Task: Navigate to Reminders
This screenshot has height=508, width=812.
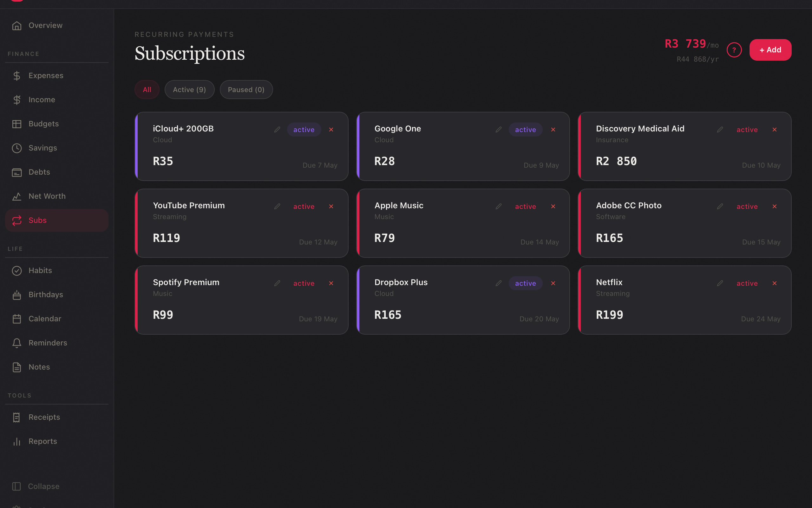Action: [x=57, y=343]
